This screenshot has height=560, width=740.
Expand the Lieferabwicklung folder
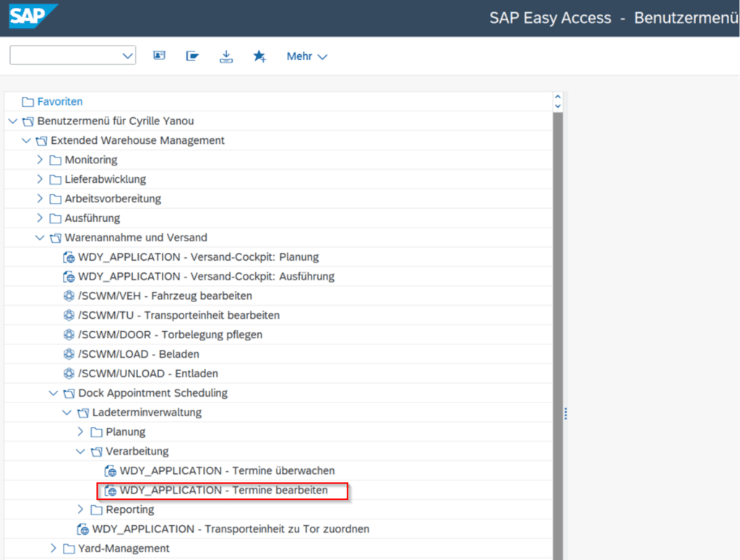[40, 179]
